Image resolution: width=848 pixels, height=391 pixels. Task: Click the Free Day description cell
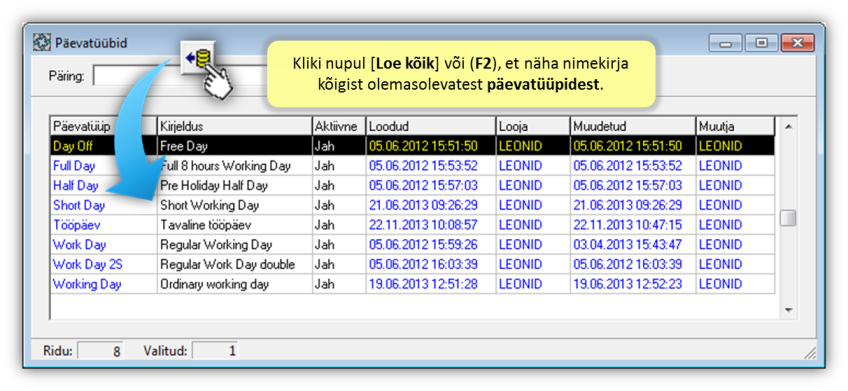[234, 146]
